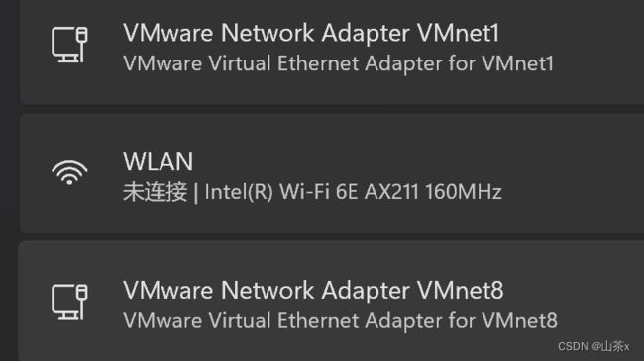This screenshot has height=361, width=644.
Task: Click the WLAN Wi-Fi signal icon
Action: pyautogui.click(x=69, y=173)
